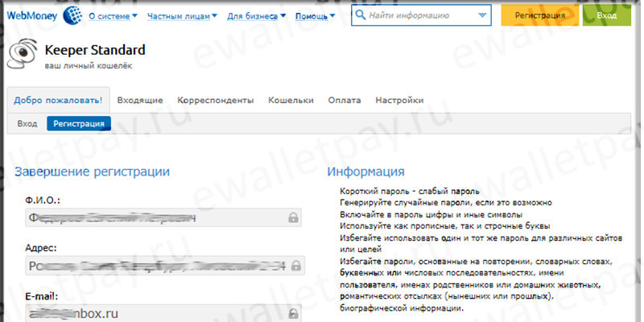Click the search magnifier icon

pos(360,15)
